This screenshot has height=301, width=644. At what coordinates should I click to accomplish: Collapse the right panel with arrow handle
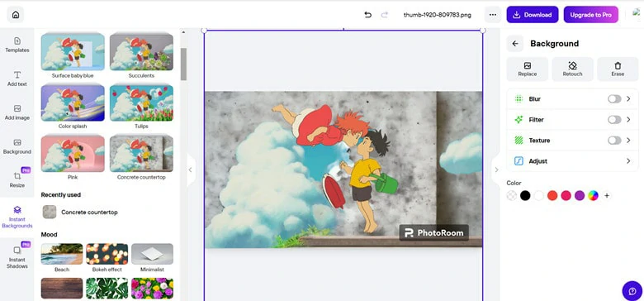pyautogui.click(x=496, y=170)
